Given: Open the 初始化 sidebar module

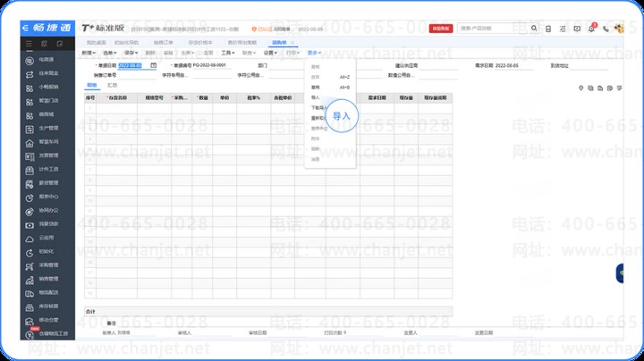Looking at the screenshot, I should coord(46,252).
